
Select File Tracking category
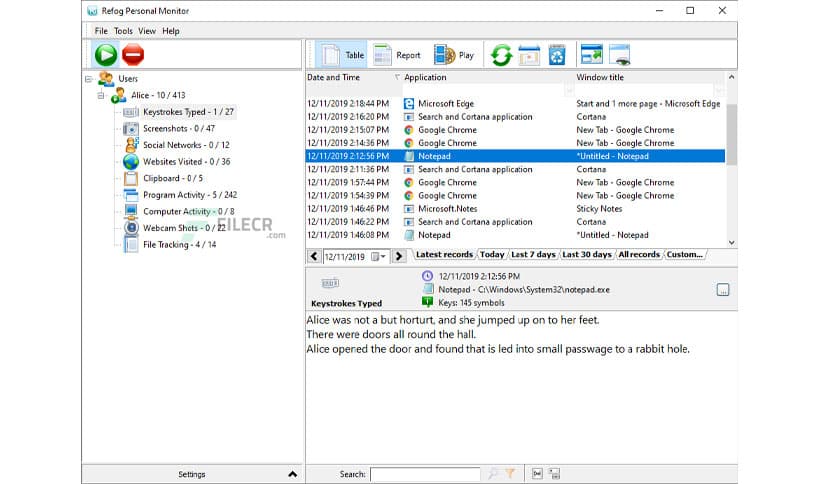click(x=180, y=245)
